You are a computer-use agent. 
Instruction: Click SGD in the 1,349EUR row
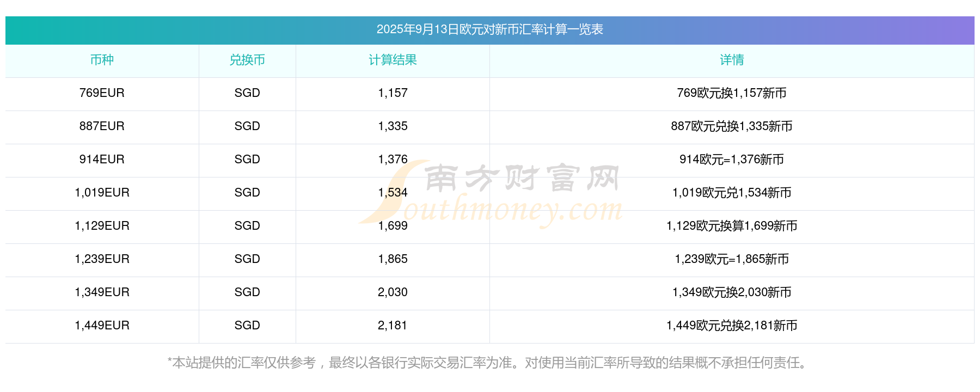[x=247, y=292]
